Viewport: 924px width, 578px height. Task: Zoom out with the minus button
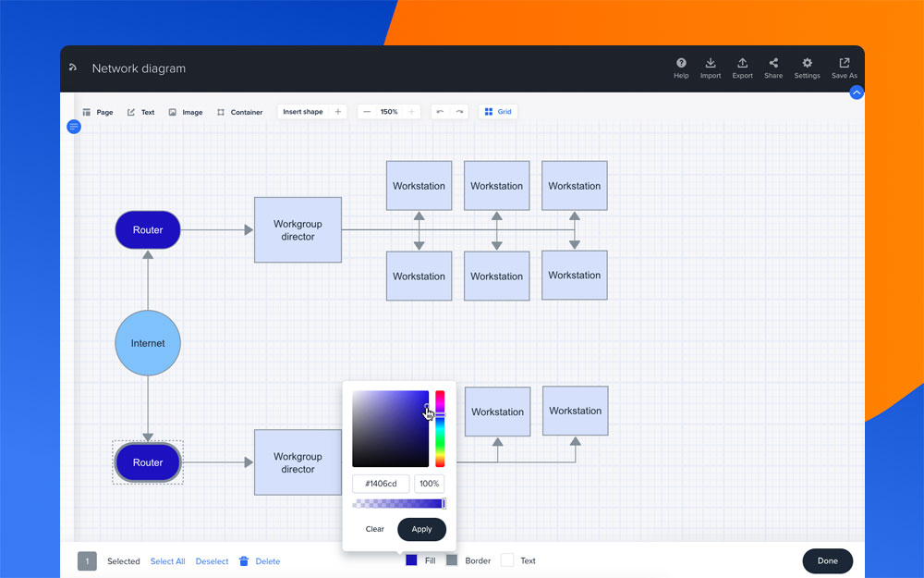pos(367,112)
